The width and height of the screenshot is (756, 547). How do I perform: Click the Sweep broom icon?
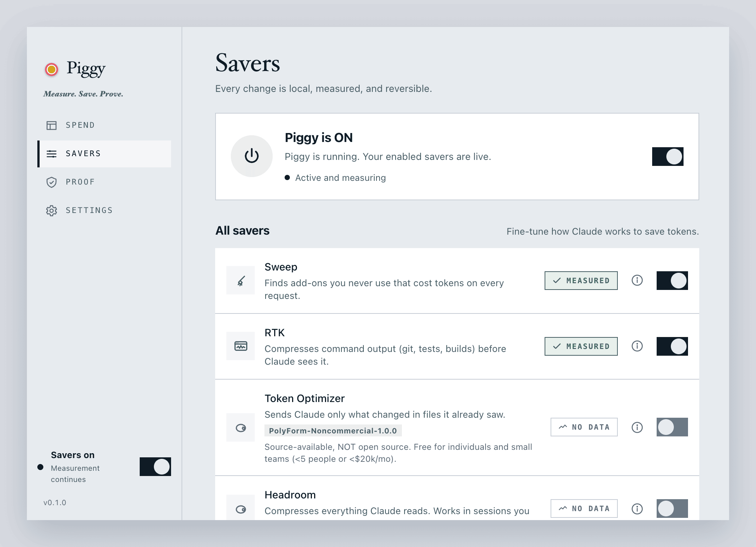click(241, 280)
